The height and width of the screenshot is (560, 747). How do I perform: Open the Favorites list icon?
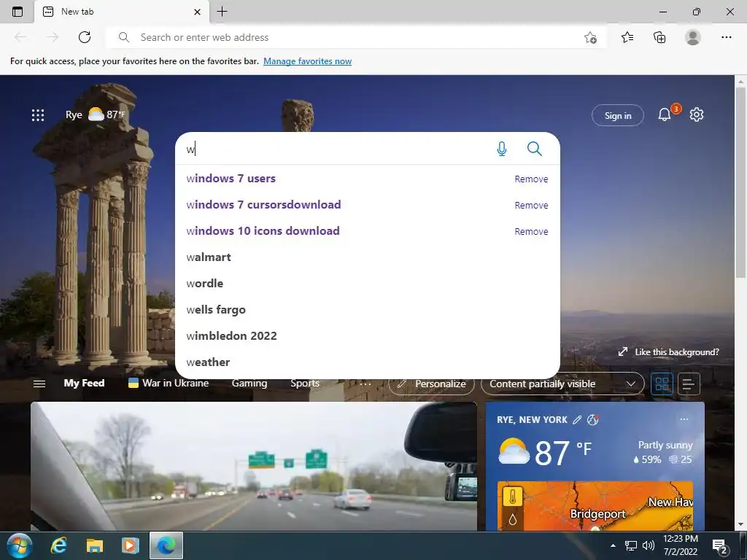tap(627, 37)
